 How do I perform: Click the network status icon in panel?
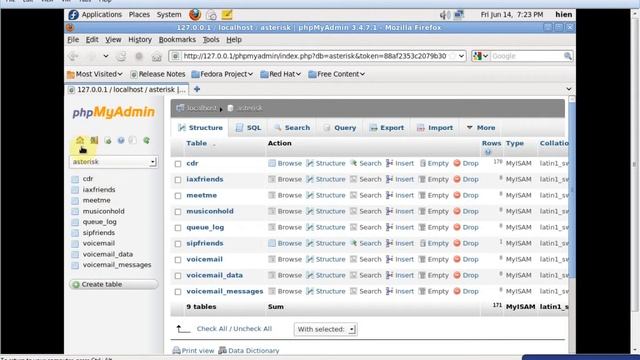459,15
